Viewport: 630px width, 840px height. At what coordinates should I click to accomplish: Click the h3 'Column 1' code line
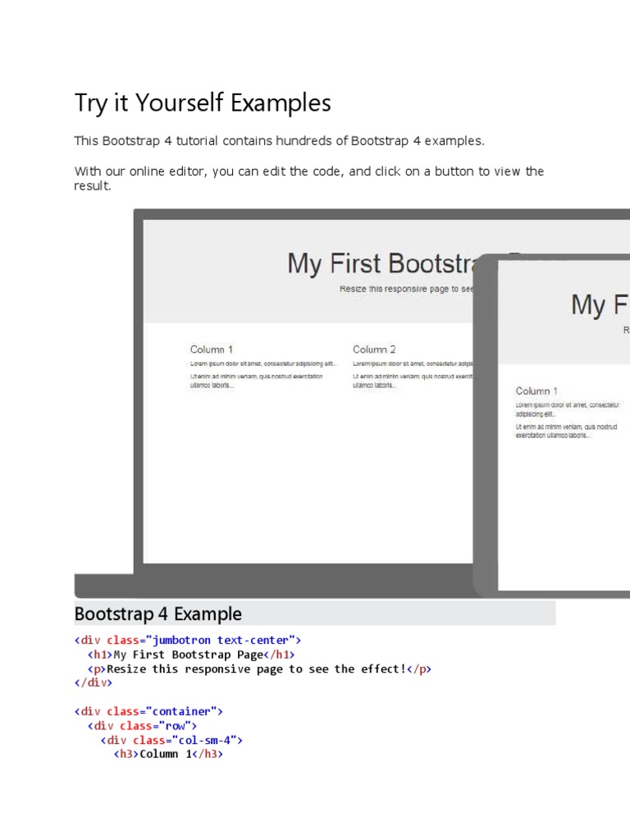coord(168,755)
